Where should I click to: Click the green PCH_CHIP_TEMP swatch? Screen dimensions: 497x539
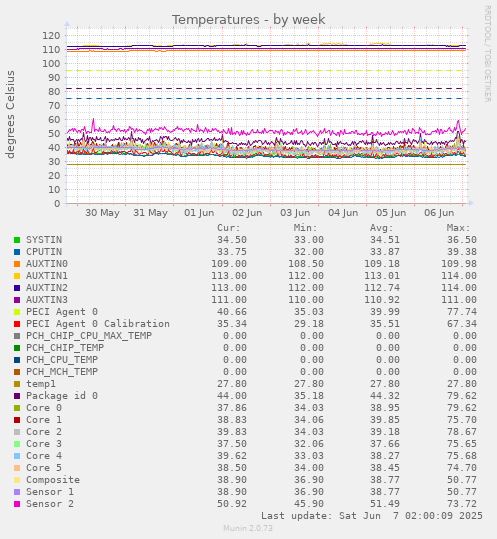(x=17, y=348)
